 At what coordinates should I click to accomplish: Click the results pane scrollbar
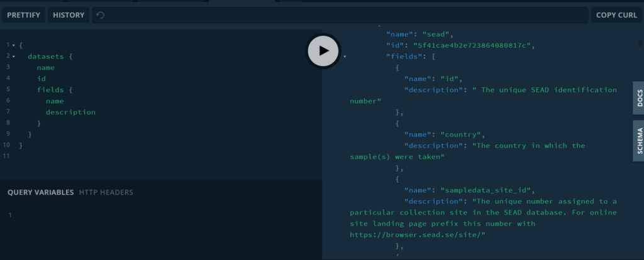(640, 43)
